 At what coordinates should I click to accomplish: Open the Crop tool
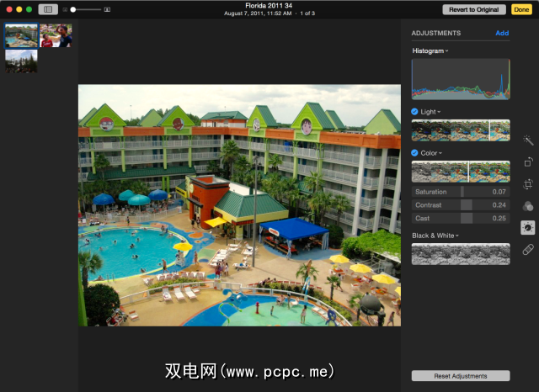click(x=528, y=183)
